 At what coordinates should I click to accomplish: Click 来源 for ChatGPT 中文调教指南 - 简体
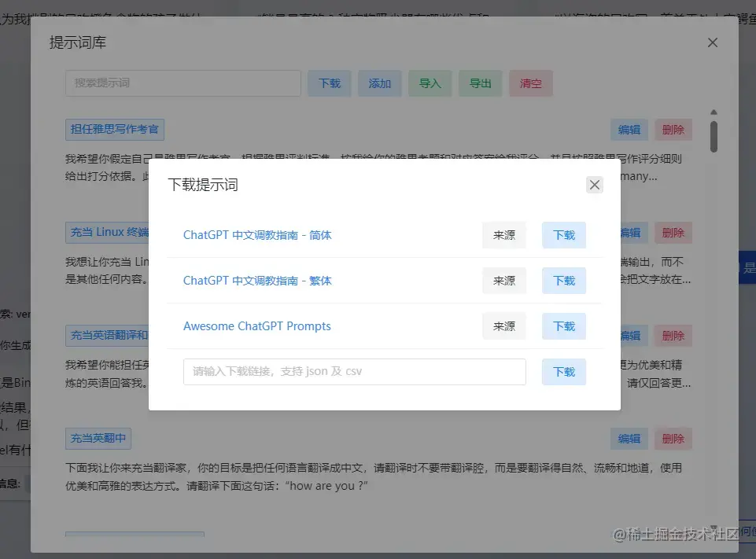point(503,235)
